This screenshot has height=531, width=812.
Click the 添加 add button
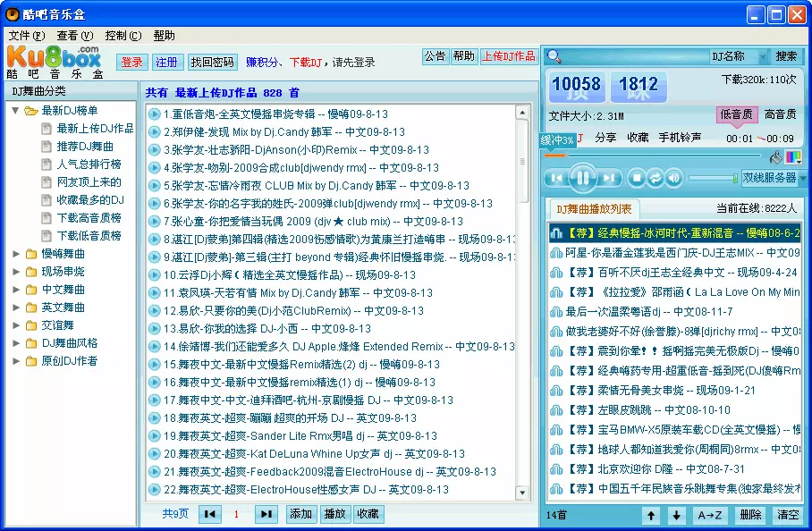tap(300, 513)
